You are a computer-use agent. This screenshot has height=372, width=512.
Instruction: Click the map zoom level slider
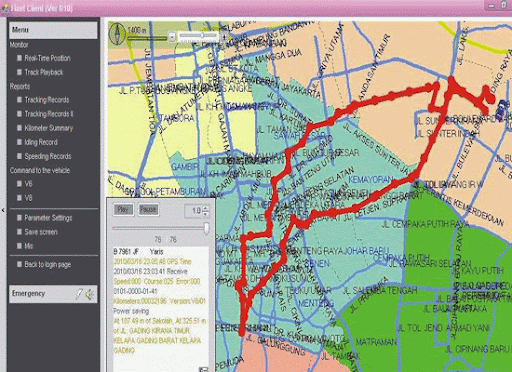pyautogui.click(x=198, y=36)
